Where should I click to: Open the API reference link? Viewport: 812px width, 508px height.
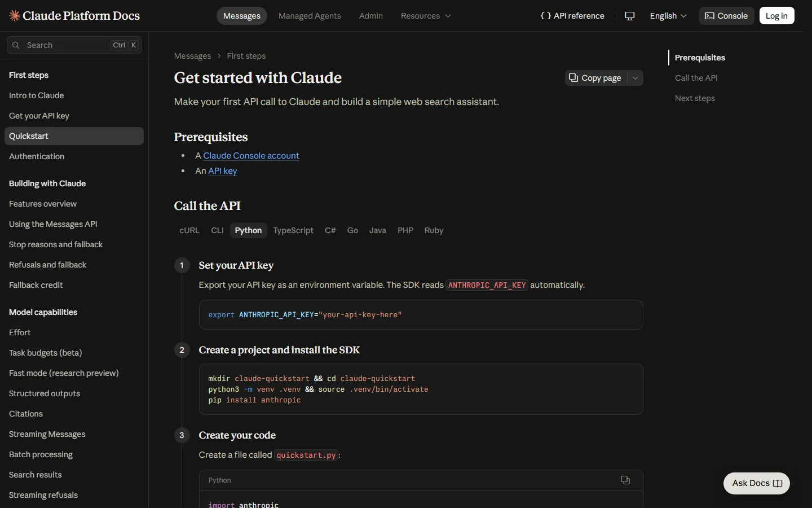click(x=572, y=16)
